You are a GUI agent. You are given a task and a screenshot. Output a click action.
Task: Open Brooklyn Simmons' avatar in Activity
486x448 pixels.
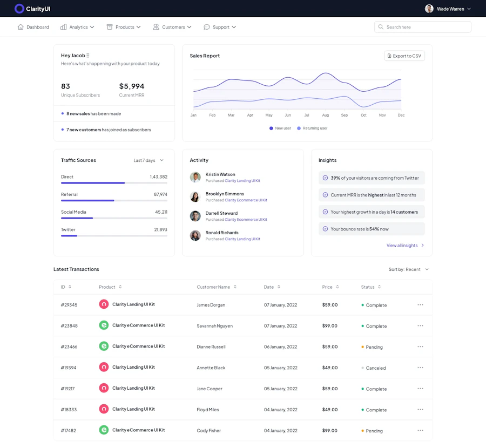coord(195,196)
